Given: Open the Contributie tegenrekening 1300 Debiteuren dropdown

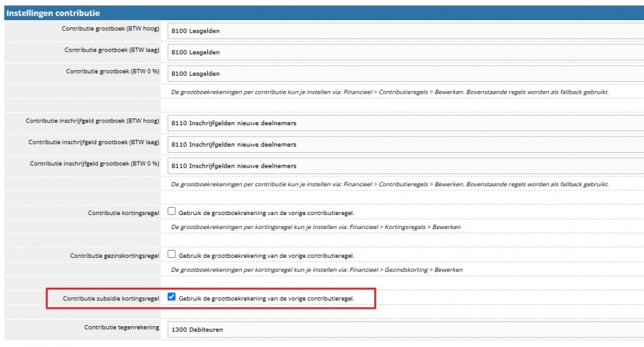Looking at the screenshot, I should point(402,330).
